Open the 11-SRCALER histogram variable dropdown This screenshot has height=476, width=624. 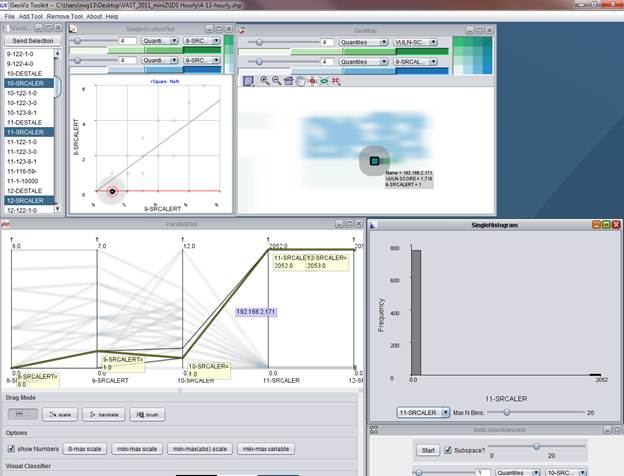click(x=422, y=411)
